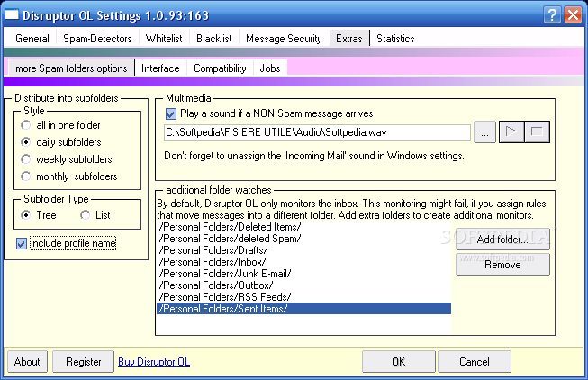Screen dimensions: 588x380
Task: Follow the Buy Disruptor OL link
Action: 154,362
